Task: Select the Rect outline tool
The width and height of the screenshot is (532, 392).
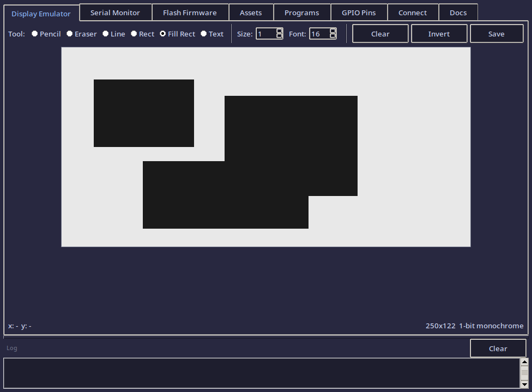Action: (134, 34)
